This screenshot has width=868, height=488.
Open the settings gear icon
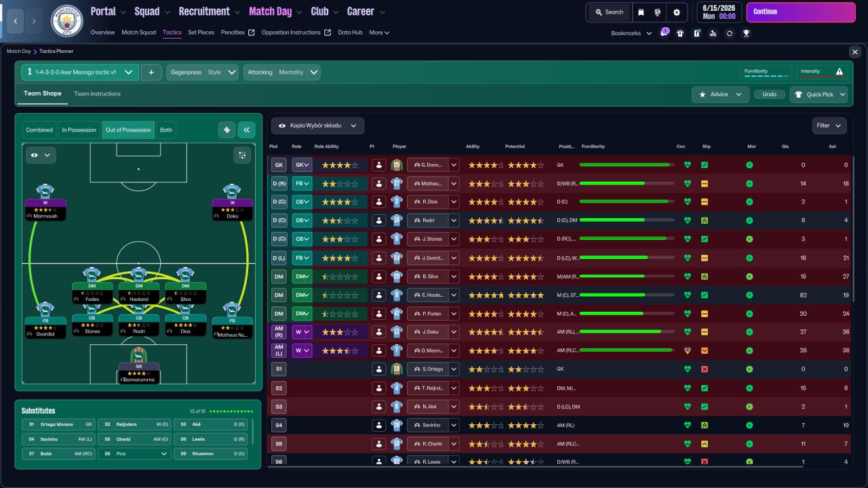pyautogui.click(x=677, y=12)
